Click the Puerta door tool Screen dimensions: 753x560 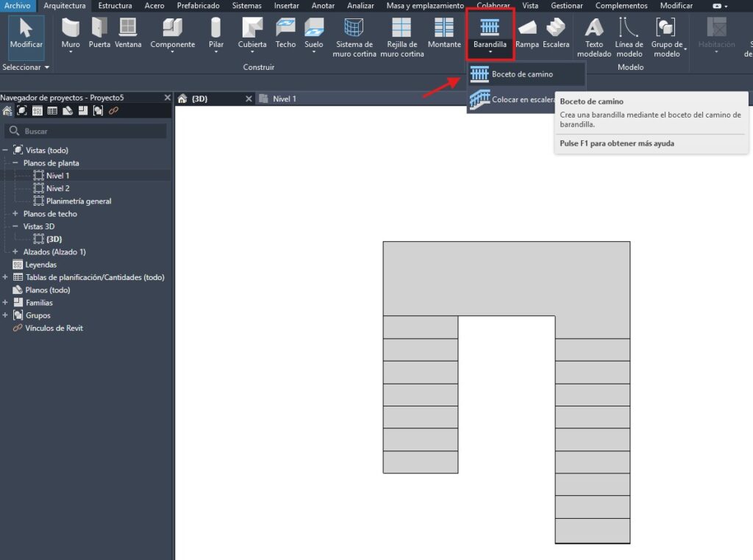[x=99, y=34]
